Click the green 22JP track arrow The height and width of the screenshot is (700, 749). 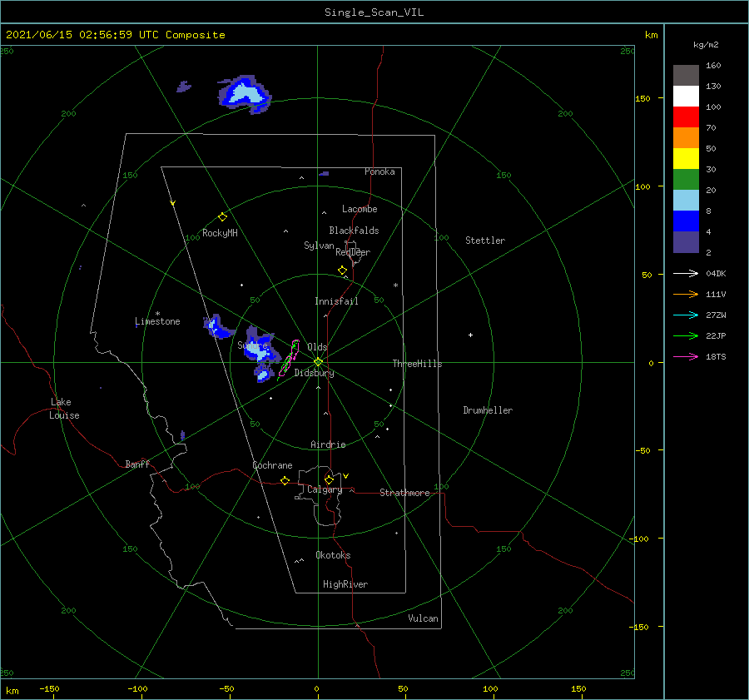point(686,336)
